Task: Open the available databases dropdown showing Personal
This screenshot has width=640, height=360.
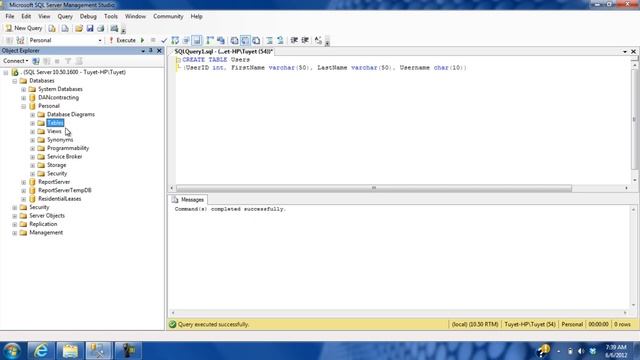Action: (x=65, y=40)
